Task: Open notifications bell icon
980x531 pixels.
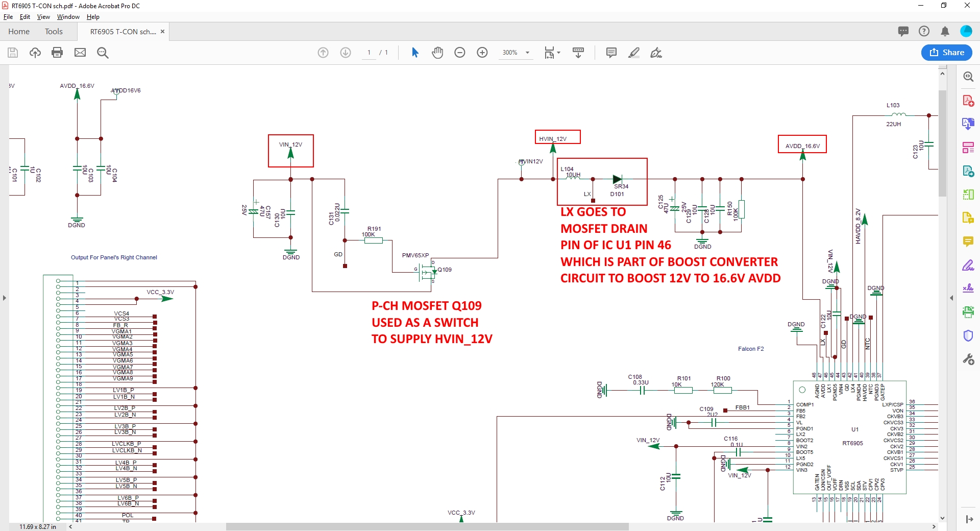Action: [945, 32]
